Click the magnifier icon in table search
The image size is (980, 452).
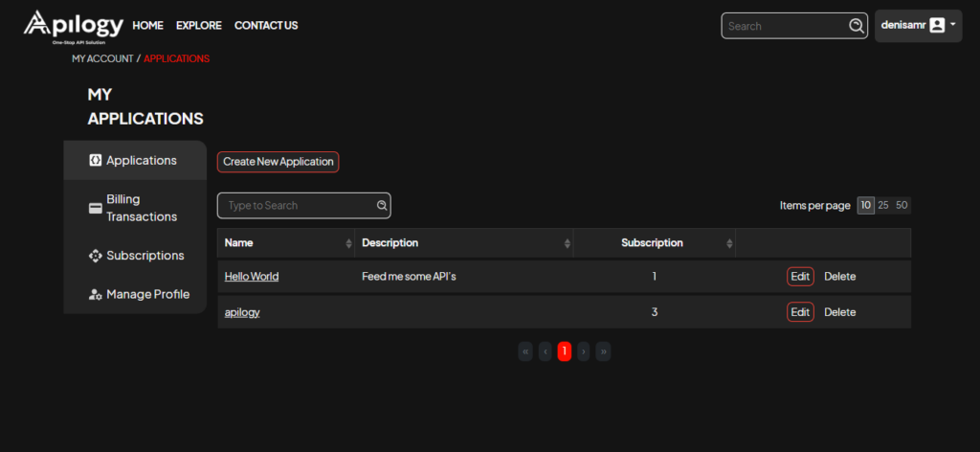pos(381,205)
